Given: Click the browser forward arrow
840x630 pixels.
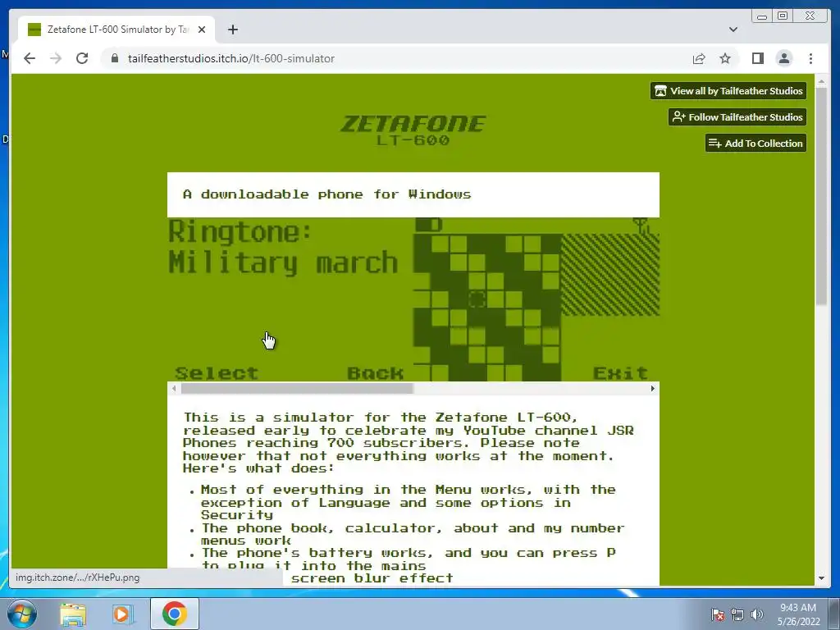Looking at the screenshot, I should click(x=56, y=58).
